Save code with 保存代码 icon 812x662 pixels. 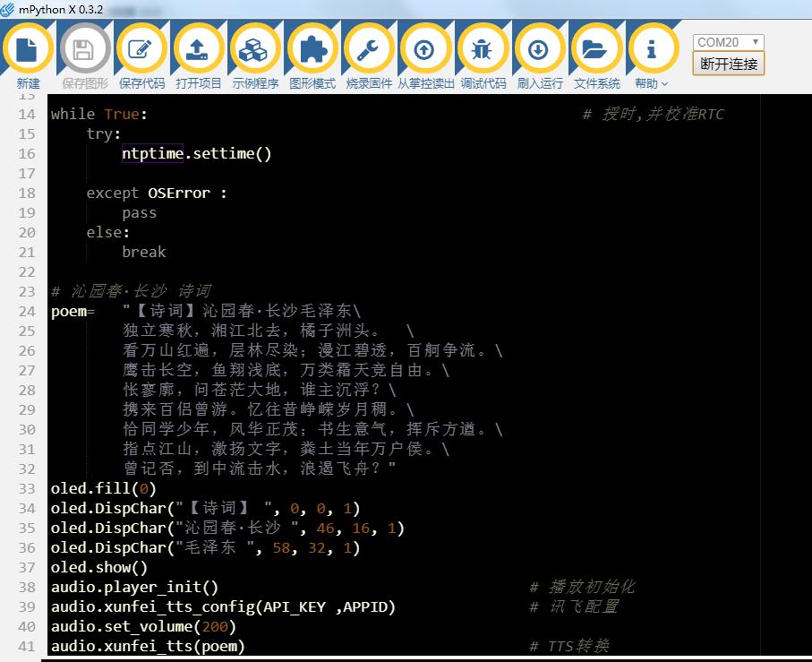[141, 49]
